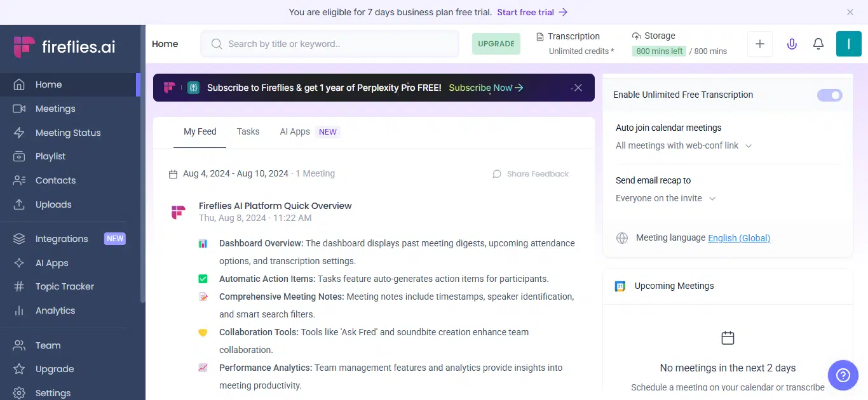Click the Team people icon
The height and width of the screenshot is (400, 868).
pyautogui.click(x=19, y=345)
